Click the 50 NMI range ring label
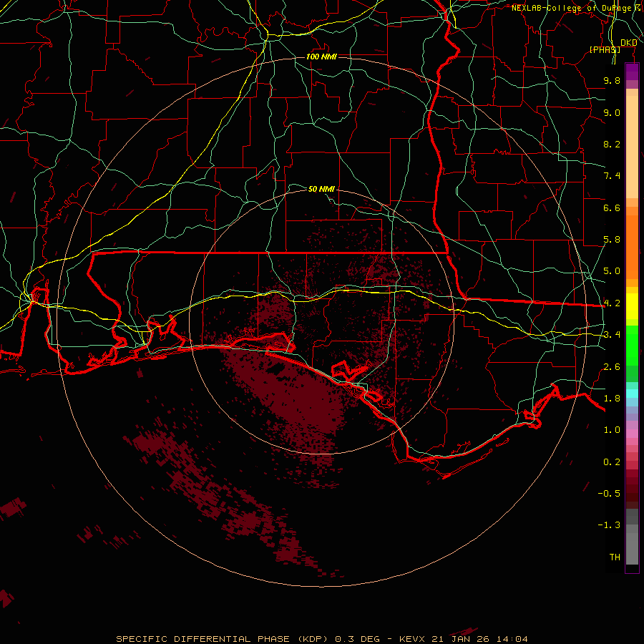This screenshot has height=644, width=644. [321, 189]
